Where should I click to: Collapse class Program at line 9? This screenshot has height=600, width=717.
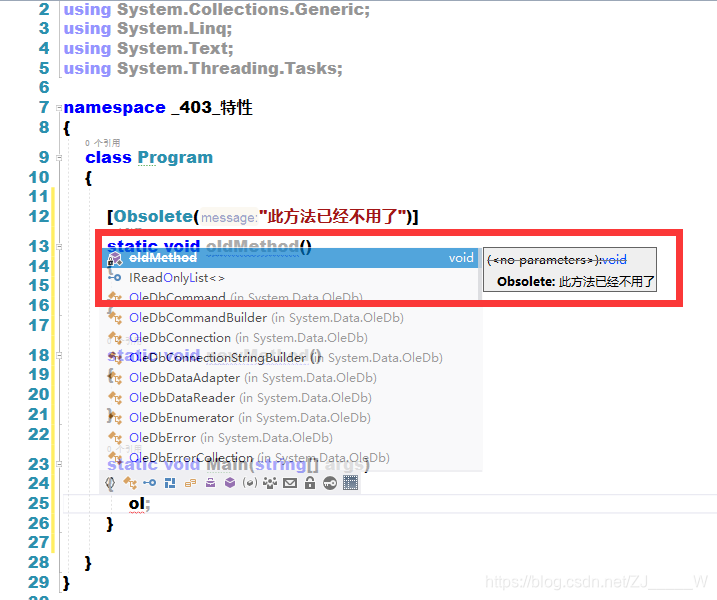click(59, 158)
